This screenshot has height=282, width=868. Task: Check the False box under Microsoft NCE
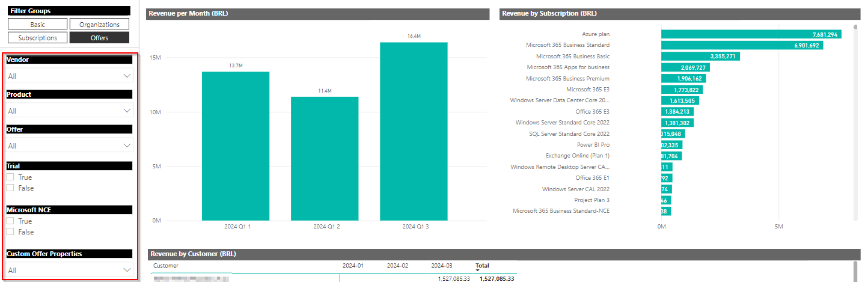(x=10, y=232)
